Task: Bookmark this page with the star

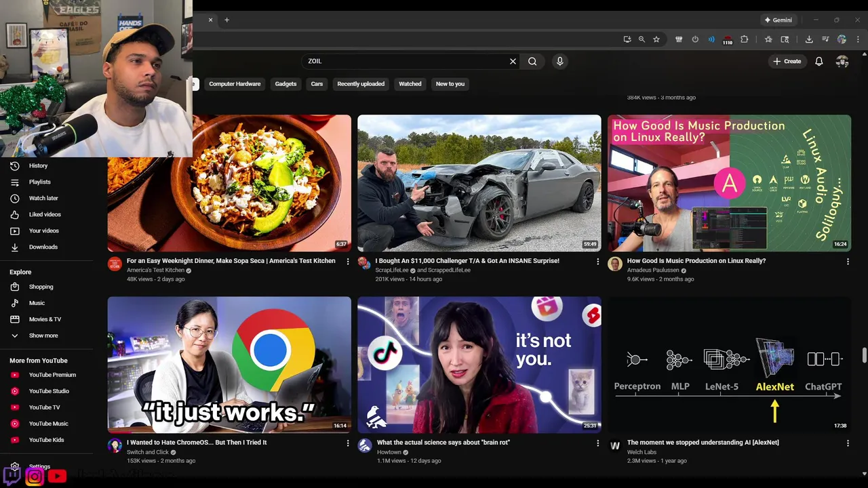Action: click(x=656, y=39)
